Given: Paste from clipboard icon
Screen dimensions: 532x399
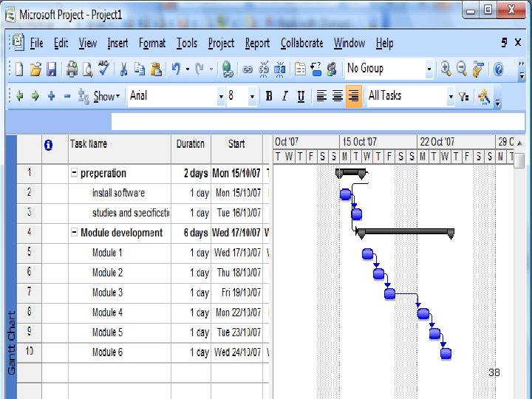Looking at the screenshot, I should pyautogui.click(x=156, y=69).
